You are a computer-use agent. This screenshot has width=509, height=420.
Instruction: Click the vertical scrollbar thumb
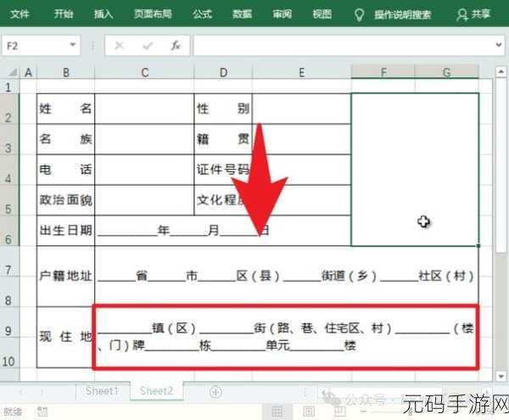point(501,165)
